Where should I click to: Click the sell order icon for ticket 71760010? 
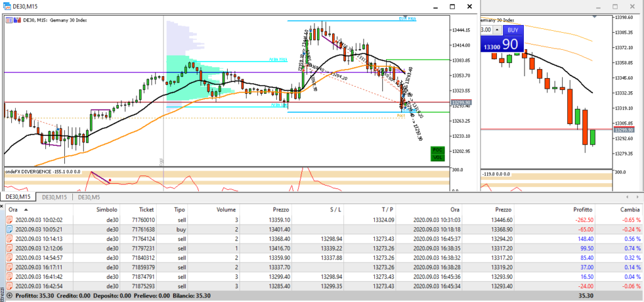click(10, 220)
